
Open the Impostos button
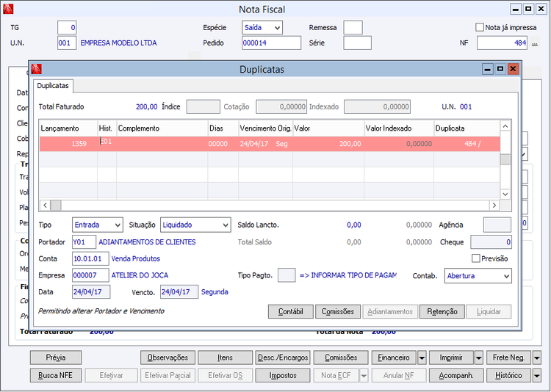[282, 376]
